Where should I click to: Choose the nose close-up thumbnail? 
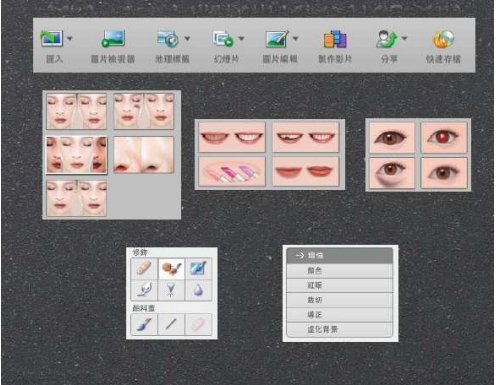pyautogui.click(x=144, y=155)
